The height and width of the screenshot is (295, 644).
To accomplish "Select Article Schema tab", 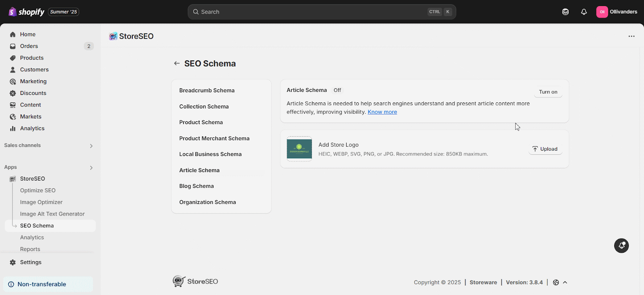I will (x=221, y=170).
